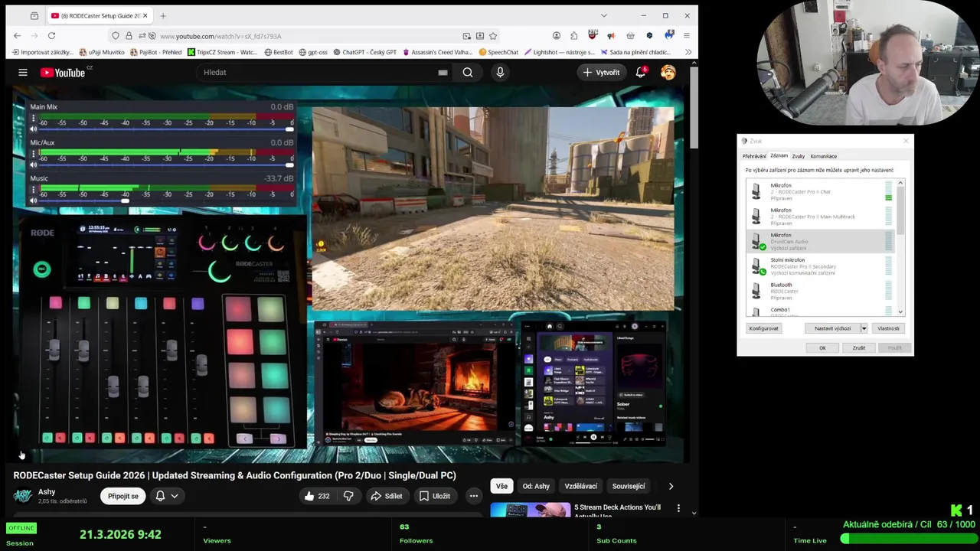
Task: Open the YouTube account avatar menu
Action: point(668,72)
